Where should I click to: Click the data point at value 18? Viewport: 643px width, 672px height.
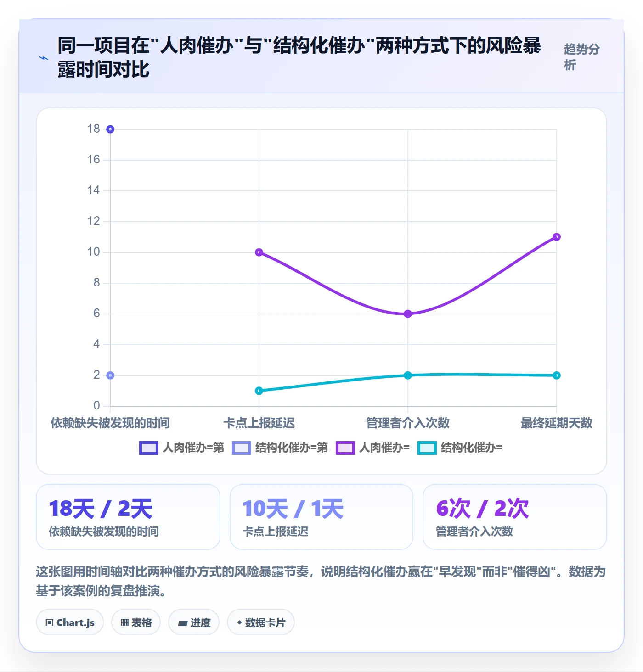(x=110, y=129)
